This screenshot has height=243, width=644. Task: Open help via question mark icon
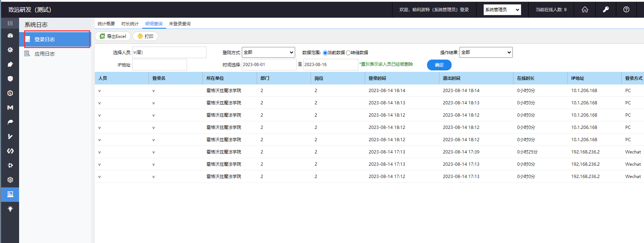pyautogui.click(x=626, y=10)
